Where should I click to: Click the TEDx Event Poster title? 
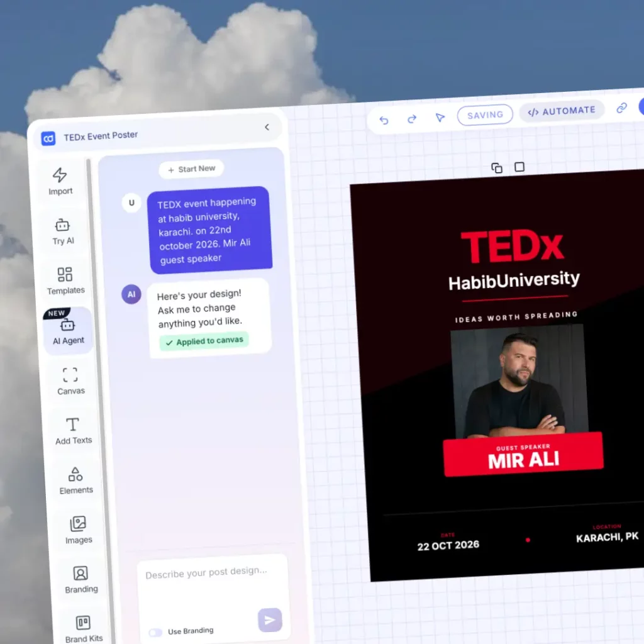click(x=101, y=136)
